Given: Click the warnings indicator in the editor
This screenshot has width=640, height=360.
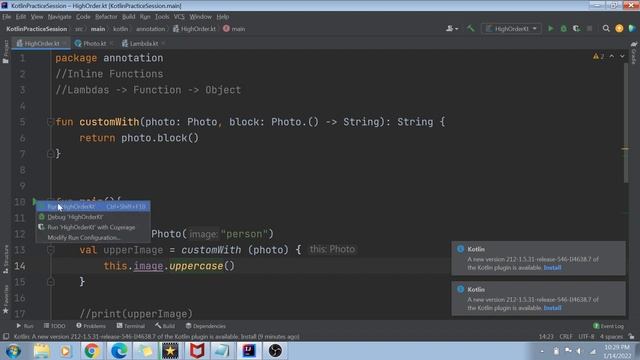Looking at the screenshot, I should pyautogui.click(x=598, y=56).
